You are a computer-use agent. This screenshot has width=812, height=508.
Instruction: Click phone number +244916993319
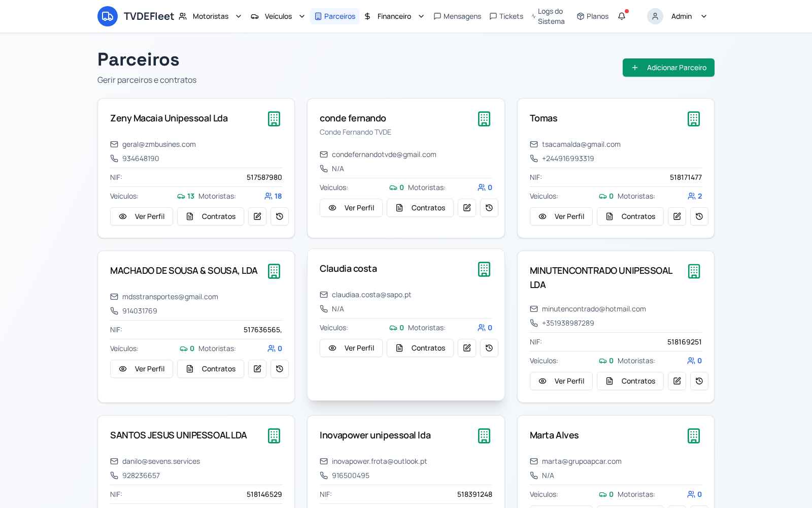(568, 158)
